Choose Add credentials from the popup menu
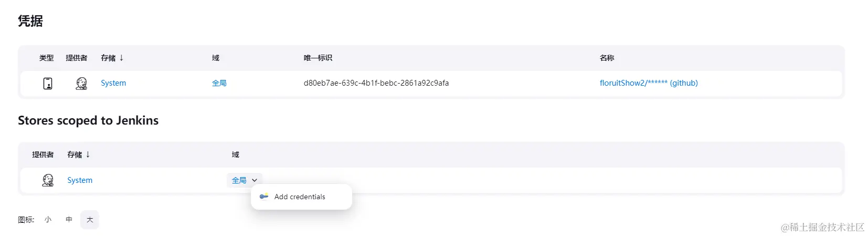 (300, 197)
